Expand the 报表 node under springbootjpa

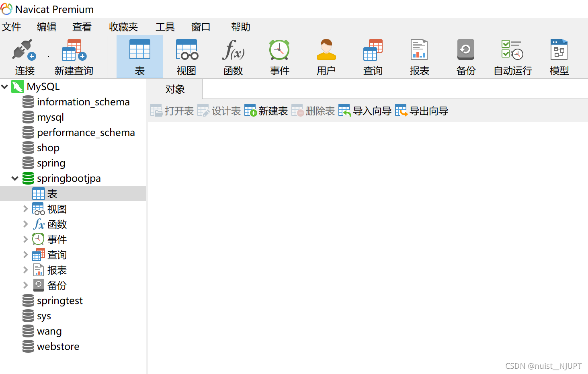tap(25, 270)
